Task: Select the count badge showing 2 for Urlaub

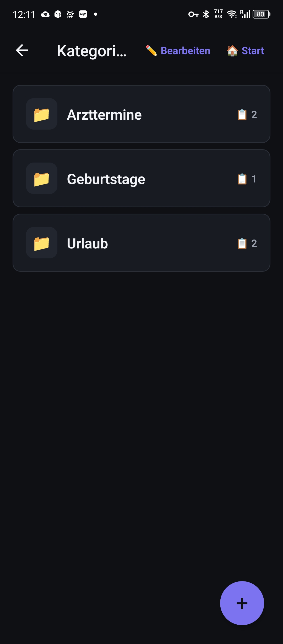Action: (x=254, y=243)
